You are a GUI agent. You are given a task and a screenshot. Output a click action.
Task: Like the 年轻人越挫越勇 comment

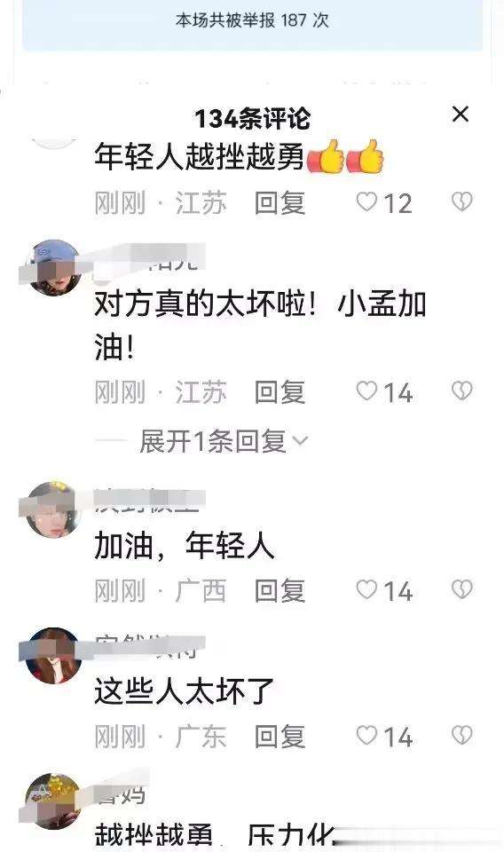pyautogui.click(x=366, y=202)
